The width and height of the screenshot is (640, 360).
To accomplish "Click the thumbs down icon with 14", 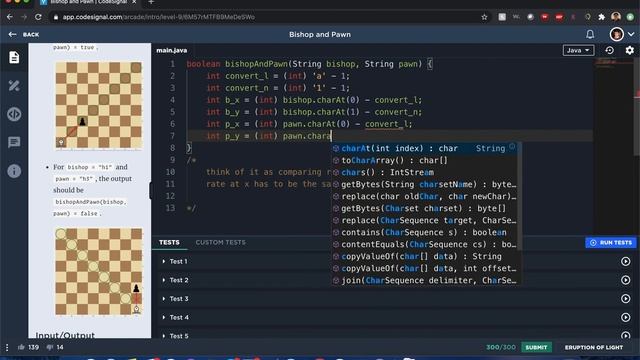I will [x=50, y=347].
